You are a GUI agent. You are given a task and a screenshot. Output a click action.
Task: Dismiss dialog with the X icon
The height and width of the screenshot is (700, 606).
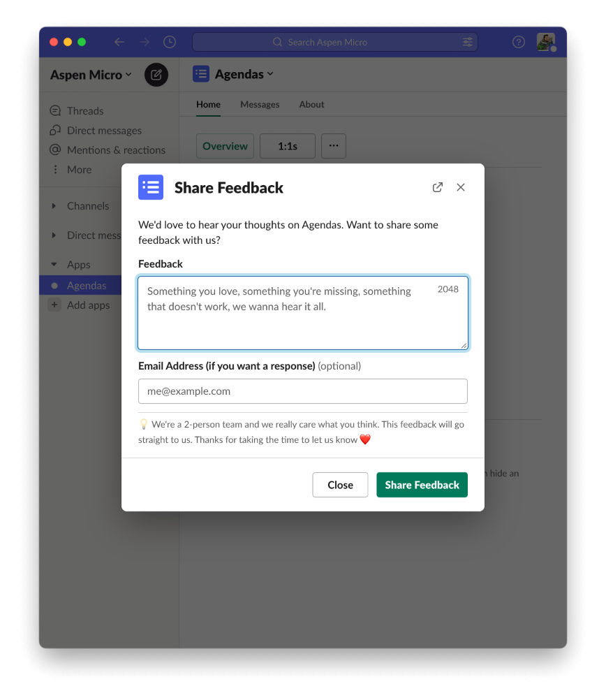[461, 187]
